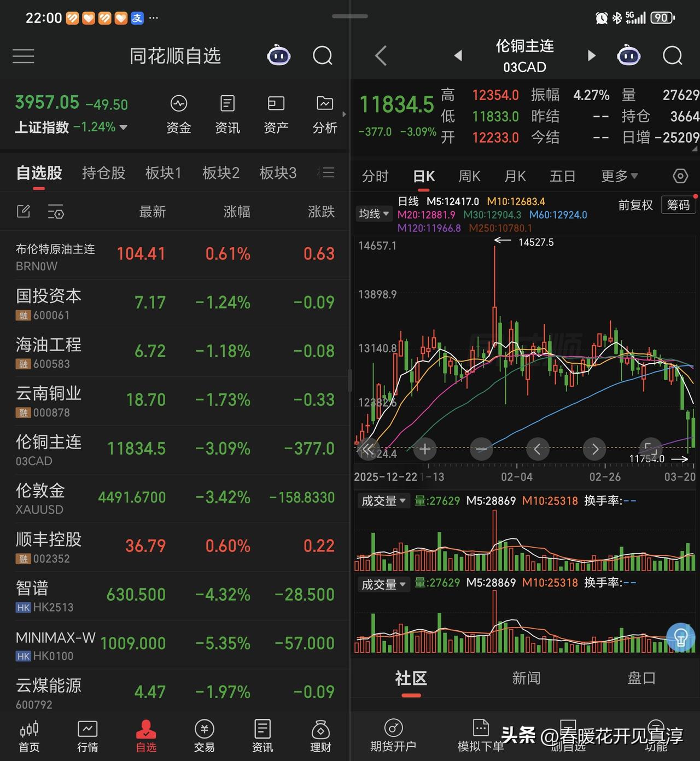Open the hamburger menu in 同花顺自选
The height and width of the screenshot is (761, 700).
tap(24, 56)
